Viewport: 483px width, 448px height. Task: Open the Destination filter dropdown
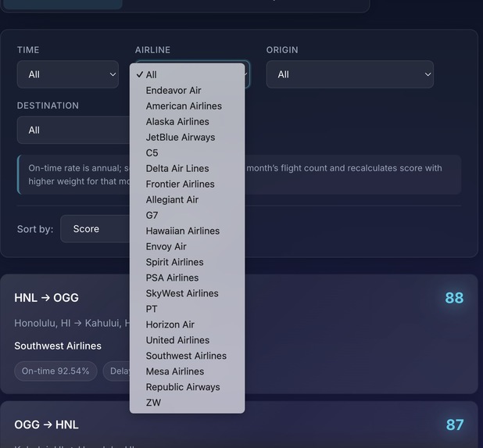[x=73, y=130]
